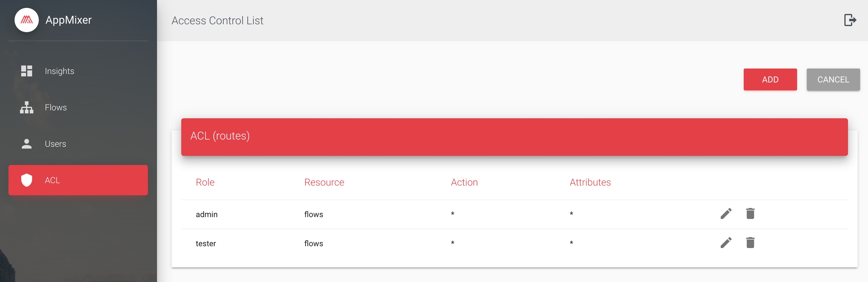868x282 pixels.
Task: Click the Action column header
Action: pyautogui.click(x=464, y=182)
